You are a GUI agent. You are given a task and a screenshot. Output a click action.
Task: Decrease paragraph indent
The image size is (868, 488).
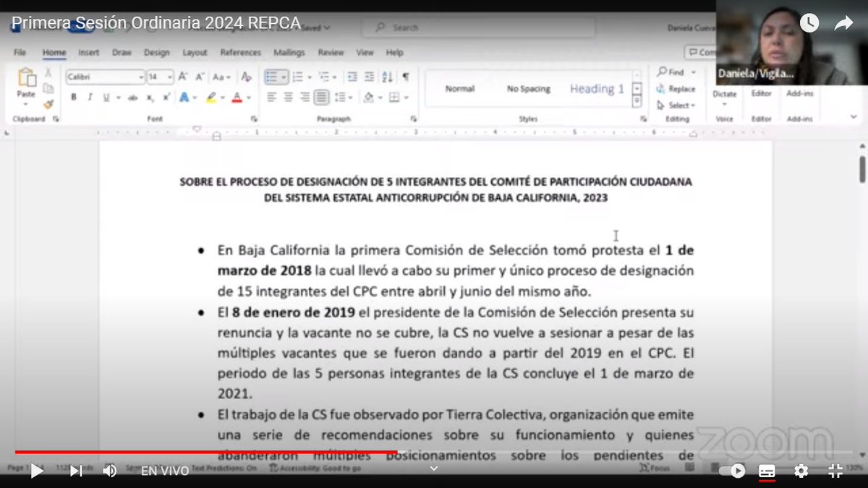(352, 77)
